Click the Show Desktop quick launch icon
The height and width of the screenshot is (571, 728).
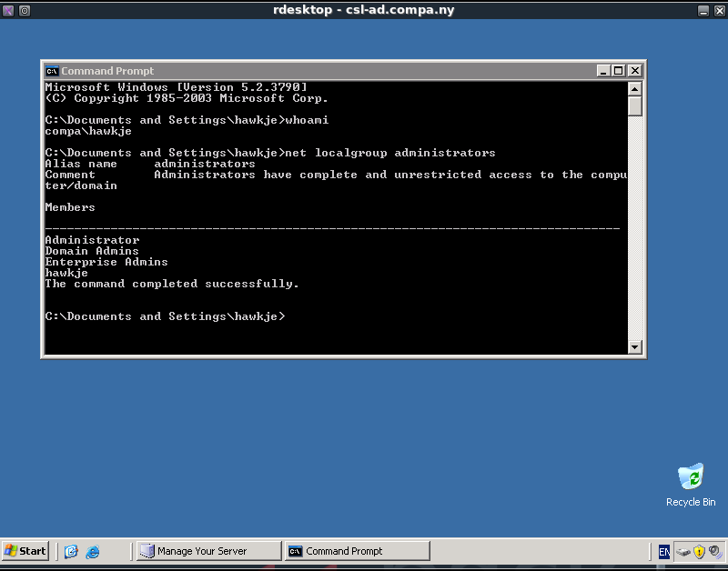pyautogui.click(x=71, y=551)
